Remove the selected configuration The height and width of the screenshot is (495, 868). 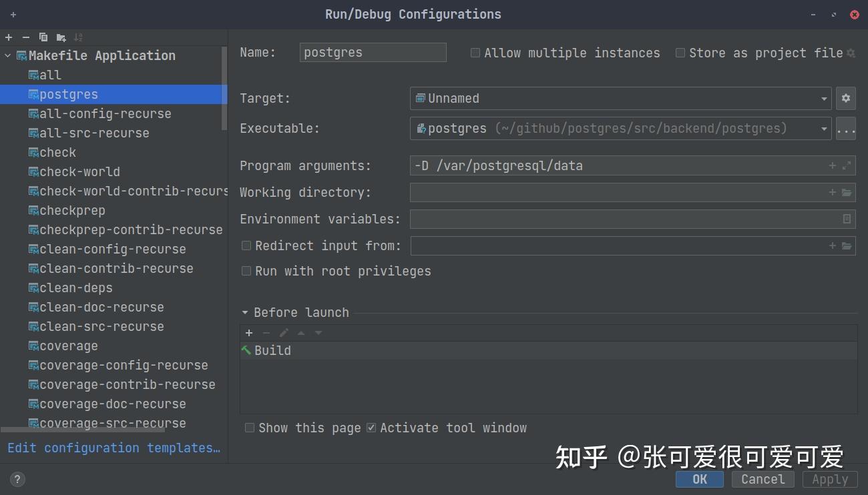25,37
